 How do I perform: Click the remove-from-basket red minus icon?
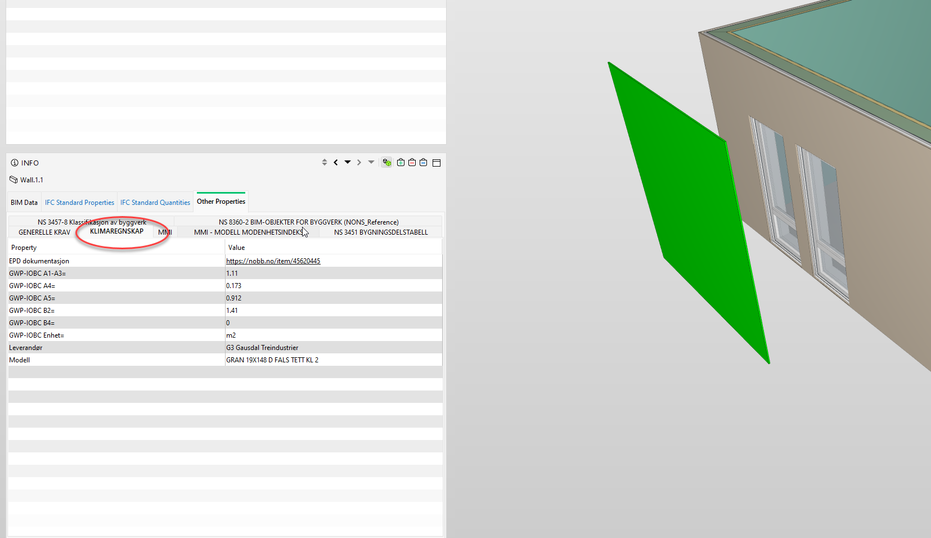point(412,162)
